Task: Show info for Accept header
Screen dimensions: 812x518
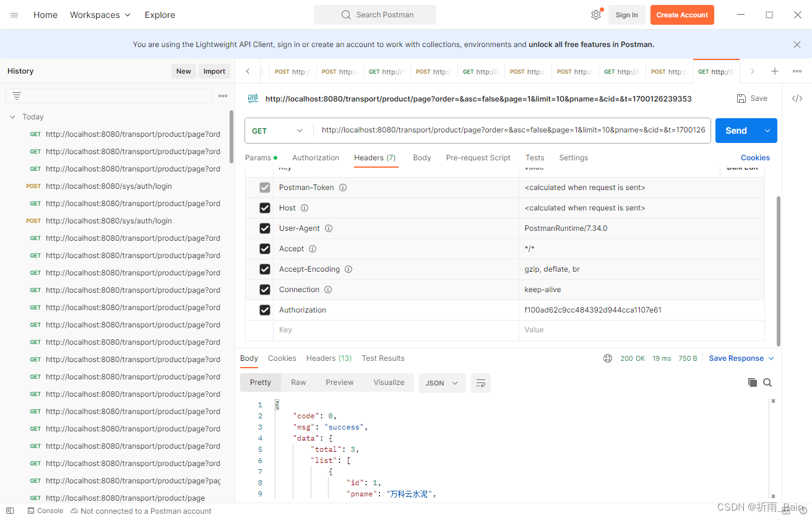Action: [x=313, y=249]
